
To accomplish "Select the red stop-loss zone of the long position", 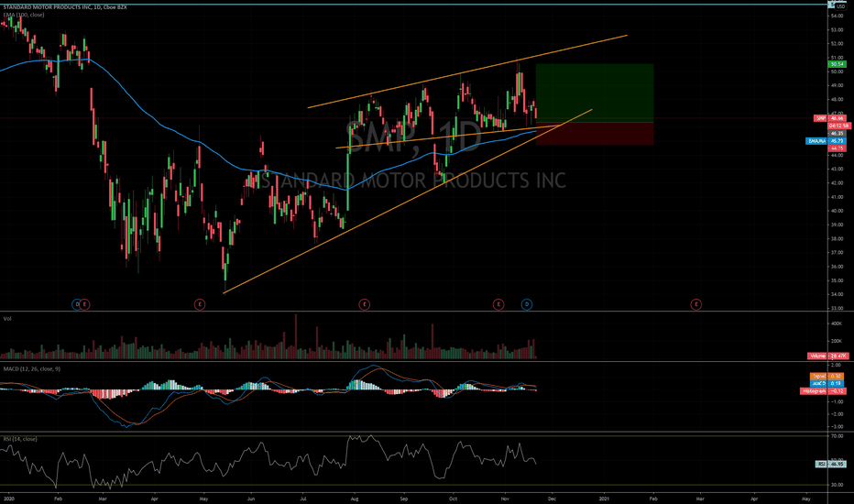I will (x=594, y=134).
